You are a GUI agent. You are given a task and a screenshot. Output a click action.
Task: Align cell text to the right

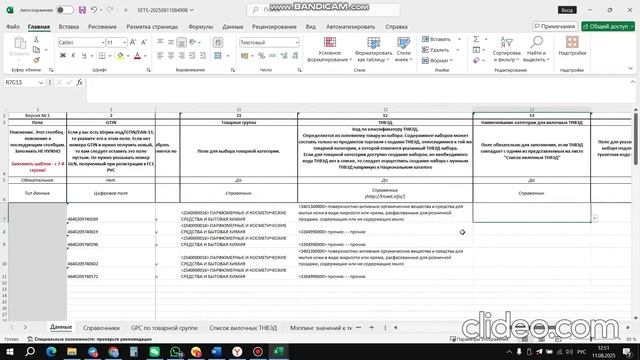182,56
